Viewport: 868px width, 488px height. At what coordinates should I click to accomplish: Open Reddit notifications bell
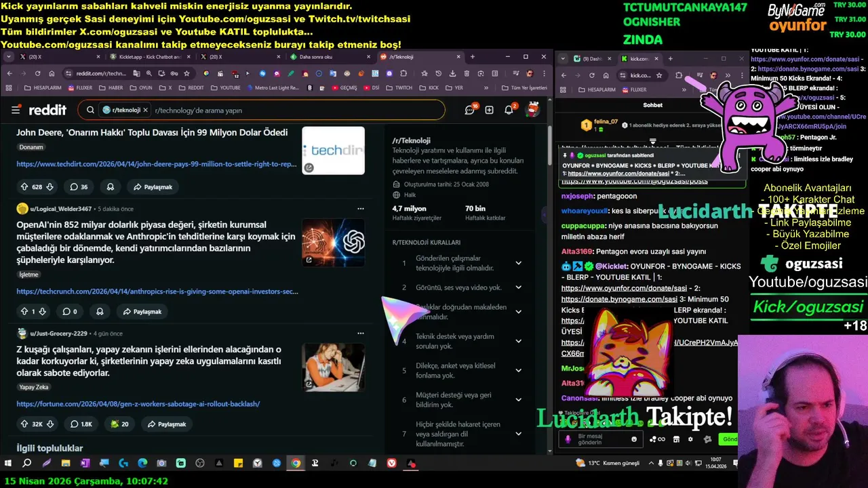pos(509,110)
